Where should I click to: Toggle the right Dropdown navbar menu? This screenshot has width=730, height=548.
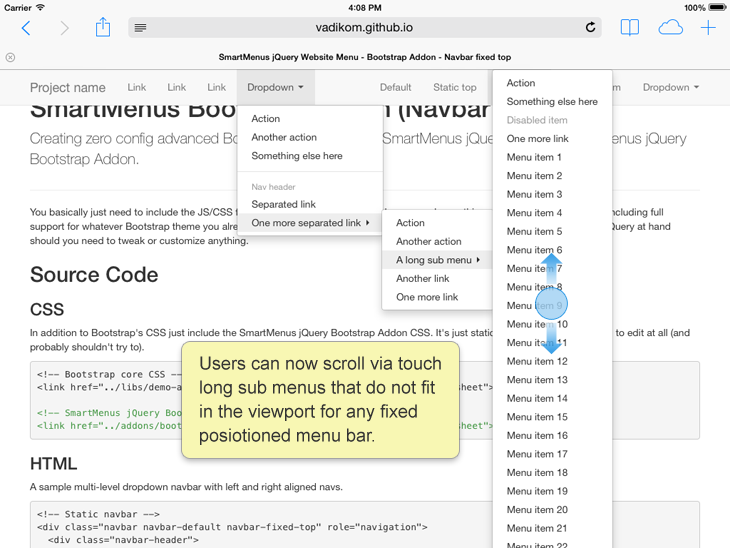coord(671,88)
